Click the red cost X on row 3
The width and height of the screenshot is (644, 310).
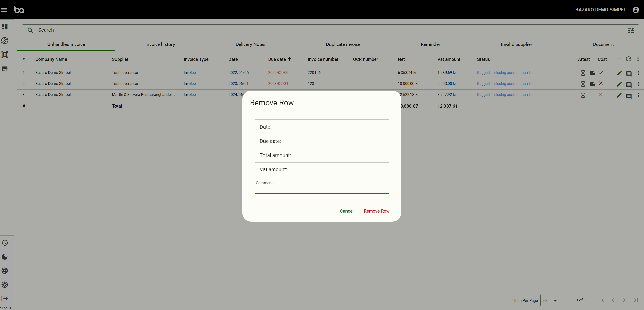(x=601, y=95)
